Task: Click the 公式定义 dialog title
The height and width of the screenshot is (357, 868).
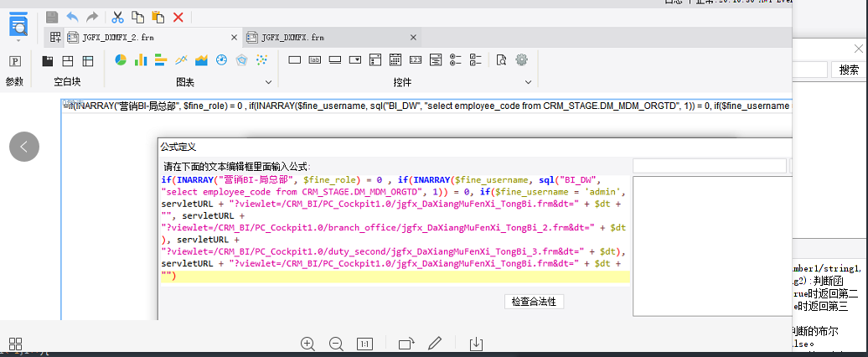Action: point(178,147)
